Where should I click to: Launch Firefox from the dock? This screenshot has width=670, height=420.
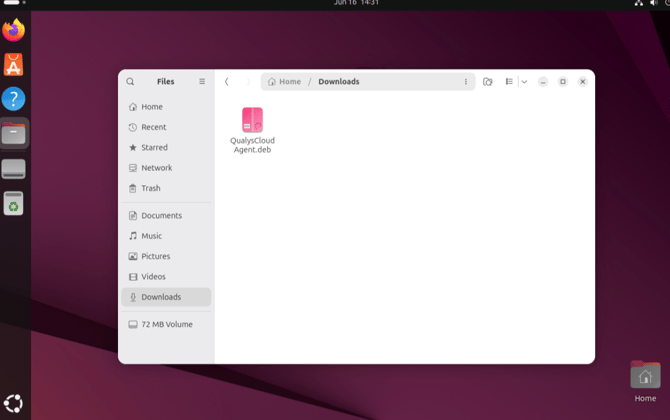click(x=14, y=30)
